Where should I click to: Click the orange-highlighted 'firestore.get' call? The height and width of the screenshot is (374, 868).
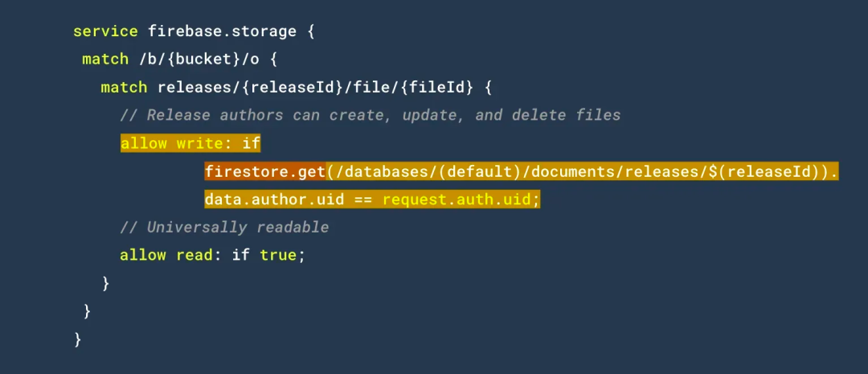[x=266, y=171]
